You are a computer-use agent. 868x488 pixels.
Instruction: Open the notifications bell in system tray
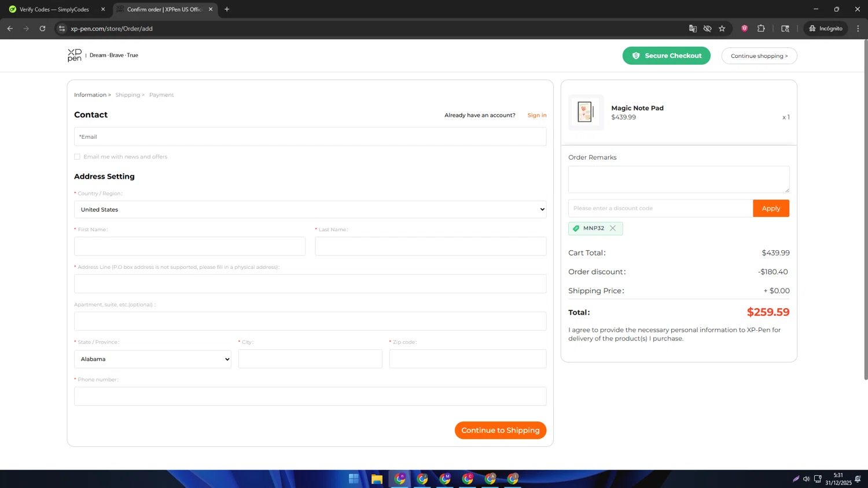coord(858,479)
